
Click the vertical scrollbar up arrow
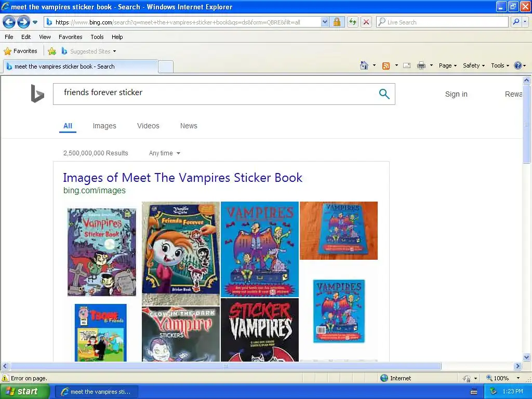click(x=527, y=81)
